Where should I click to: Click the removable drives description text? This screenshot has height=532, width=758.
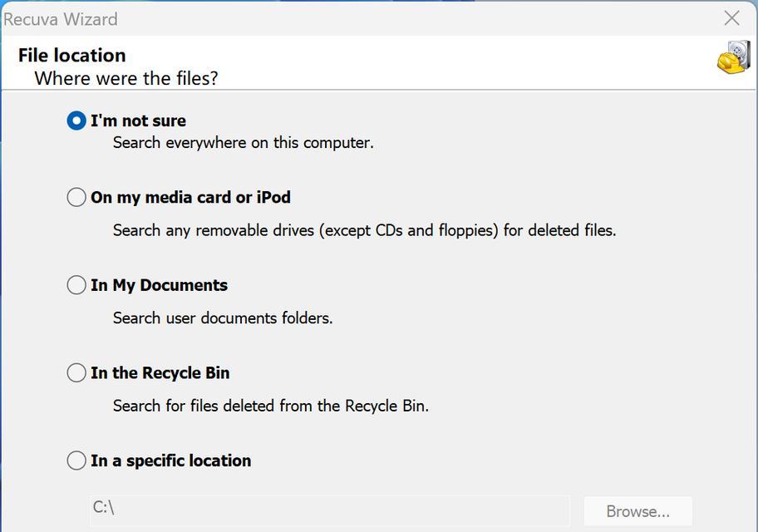365,230
